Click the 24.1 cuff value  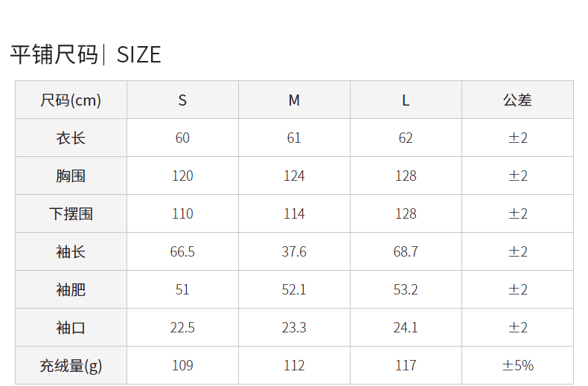click(x=406, y=327)
